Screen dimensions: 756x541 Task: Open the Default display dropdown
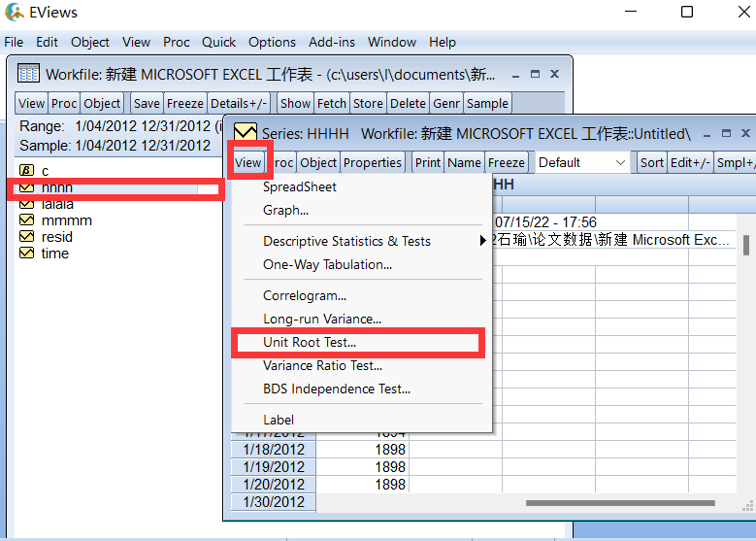(582, 162)
